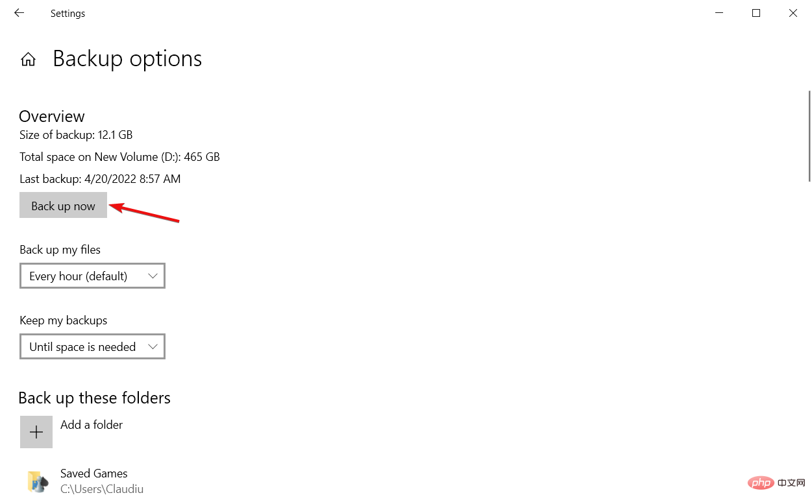Screen dimensions: 812x504
Task: Click the Saved Games name label
Action: tap(93, 474)
